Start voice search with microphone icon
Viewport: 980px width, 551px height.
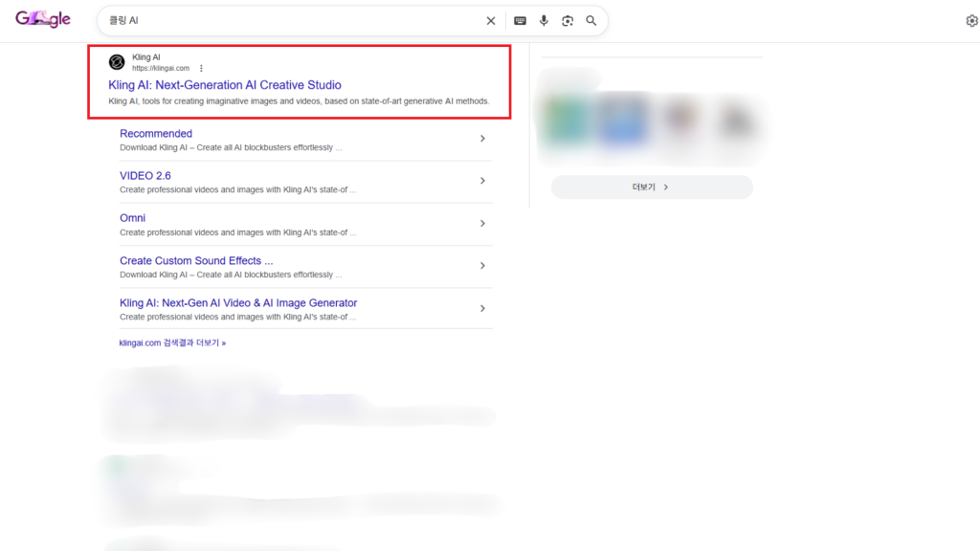(544, 20)
